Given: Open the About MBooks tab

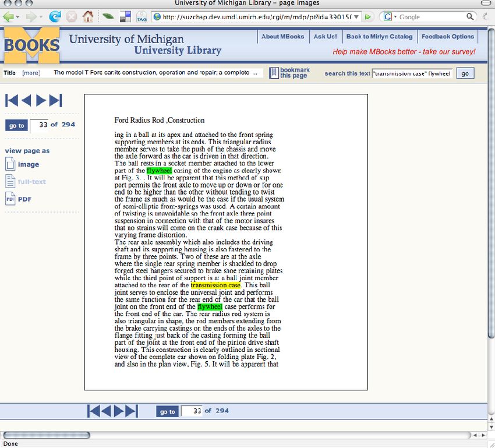Looking at the screenshot, I should point(282,37).
